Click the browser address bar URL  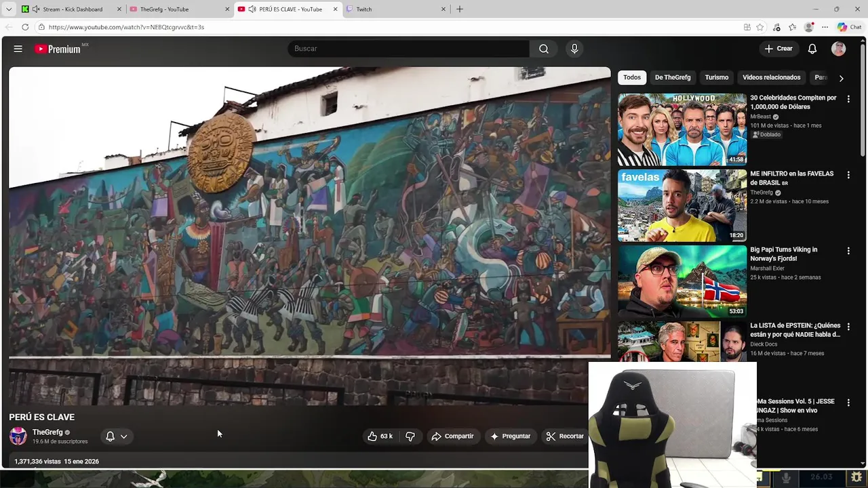(126, 27)
